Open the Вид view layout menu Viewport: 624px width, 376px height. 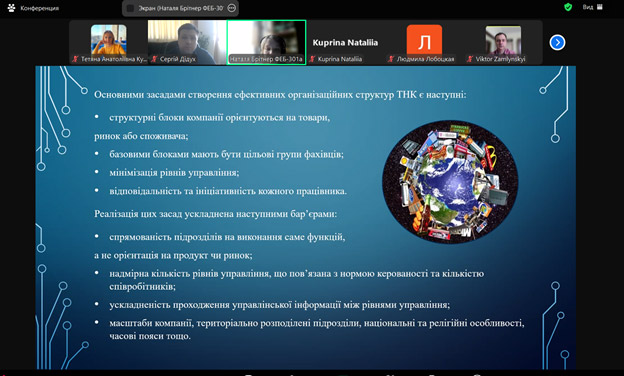click(x=593, y=7)
